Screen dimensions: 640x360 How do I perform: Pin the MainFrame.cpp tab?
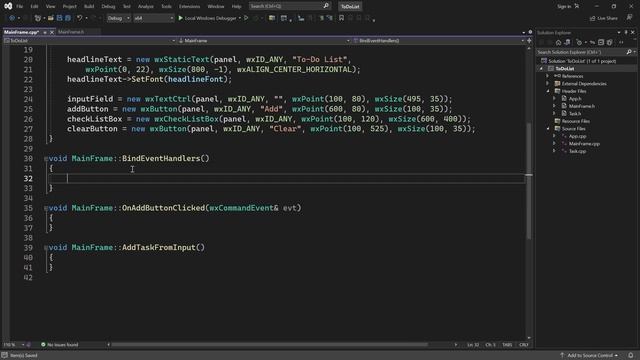coord(45,32)
